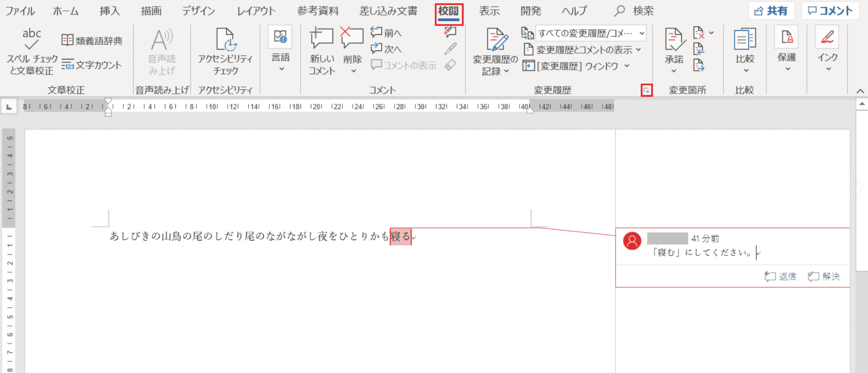
Task: Click the tab selector at ruler corner
Action: [x=9, y=107]
